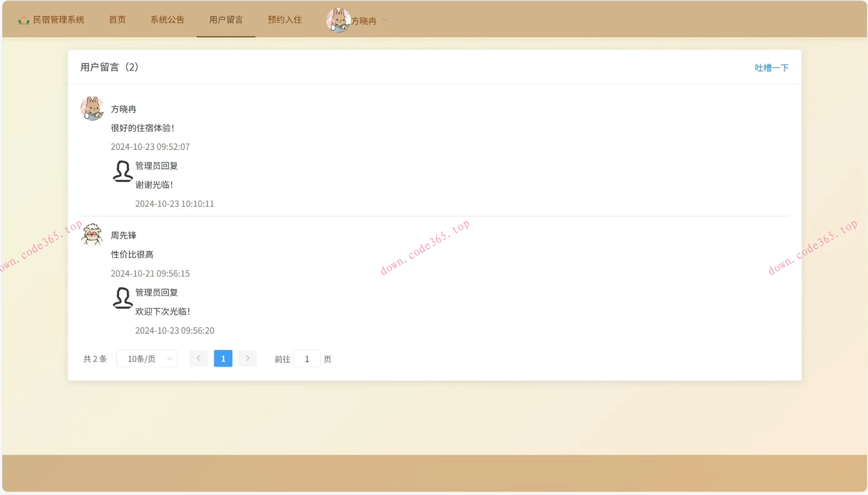
Task: Click commenter name 周先锋
Action: click(123, 235)
